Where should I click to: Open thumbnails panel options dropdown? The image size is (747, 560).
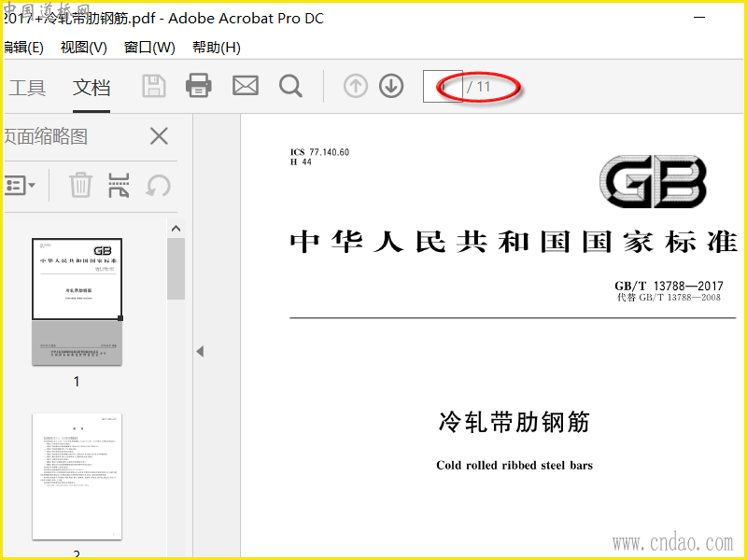[x=20, y=185]
